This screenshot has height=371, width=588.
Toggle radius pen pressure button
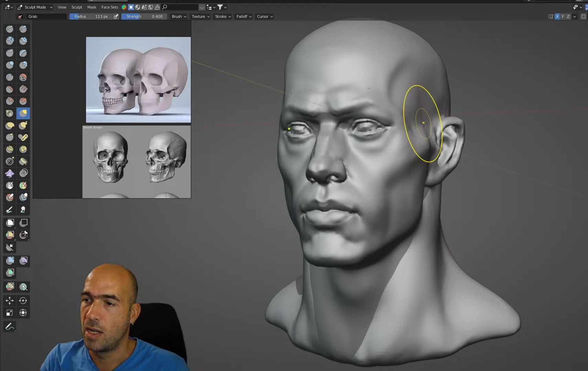(116, 16)
